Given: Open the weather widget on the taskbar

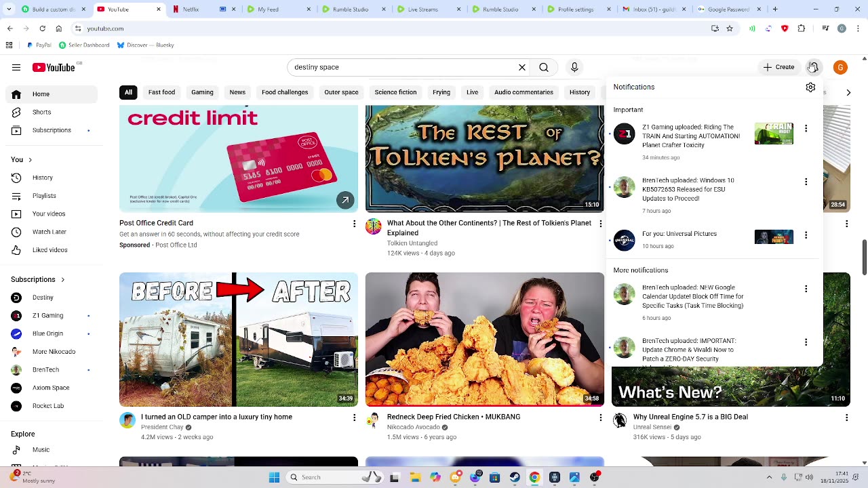Looking at the screenshot, I should (x=33, y=477).
